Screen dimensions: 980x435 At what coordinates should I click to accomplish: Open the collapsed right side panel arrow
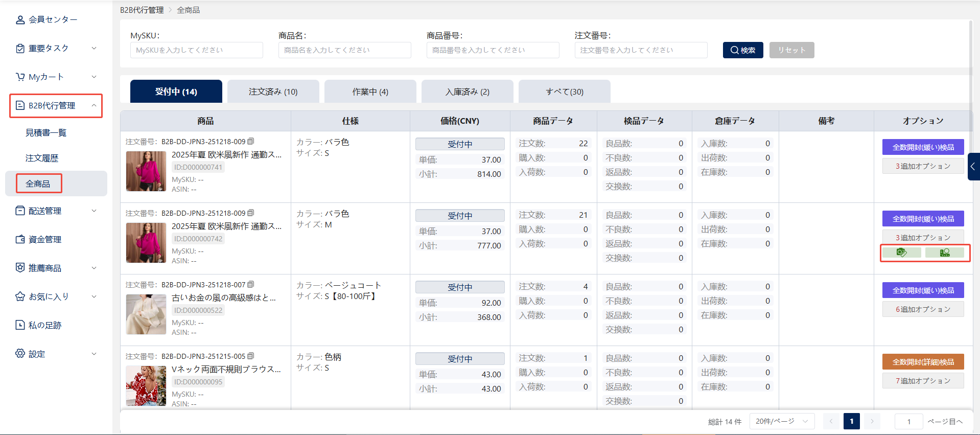point(973,167)
